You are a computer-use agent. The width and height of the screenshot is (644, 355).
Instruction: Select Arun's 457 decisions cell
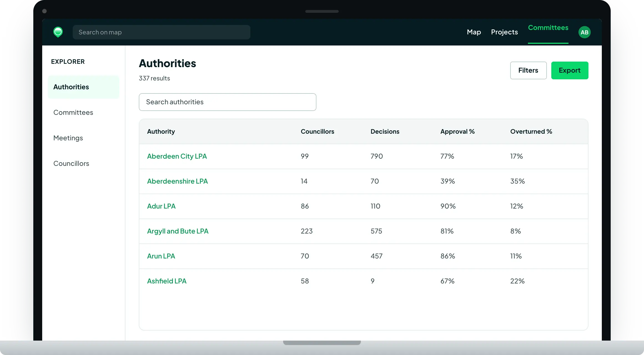(376, 256)
